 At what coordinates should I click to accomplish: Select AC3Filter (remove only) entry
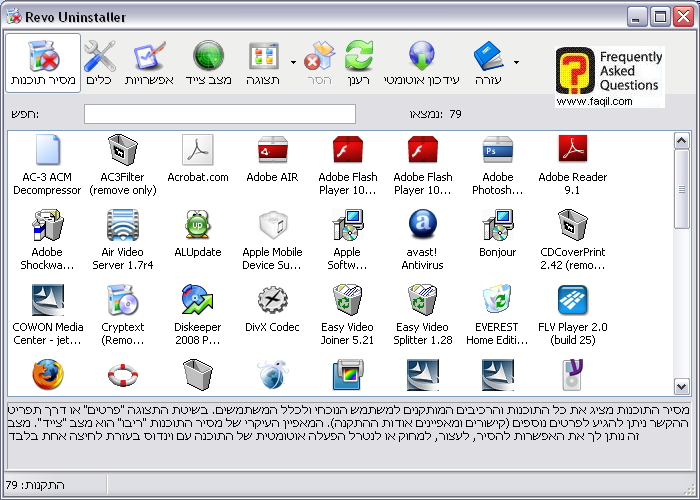[x=123, y=165]
